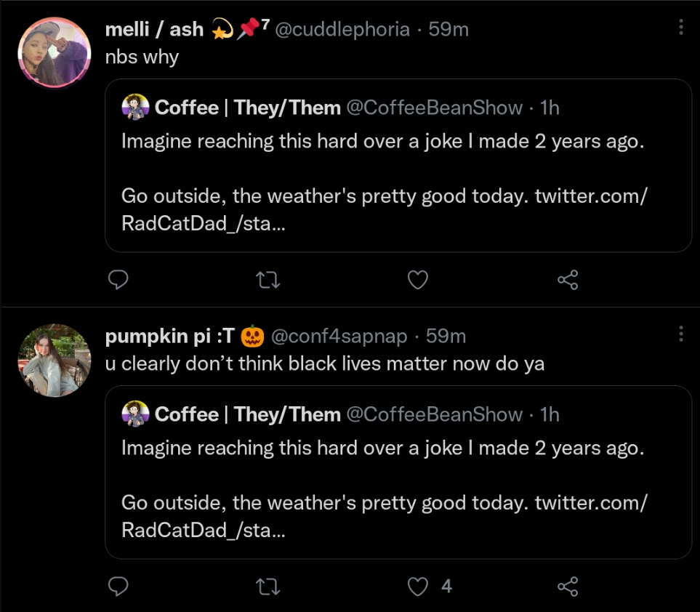
Task: Share pumpkin pi's tweet
Action: coord(568,587)
